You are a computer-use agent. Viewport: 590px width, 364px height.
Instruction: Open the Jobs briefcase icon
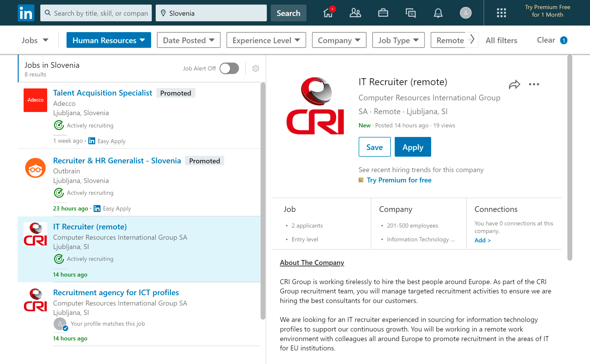click(x=383, y=13)
